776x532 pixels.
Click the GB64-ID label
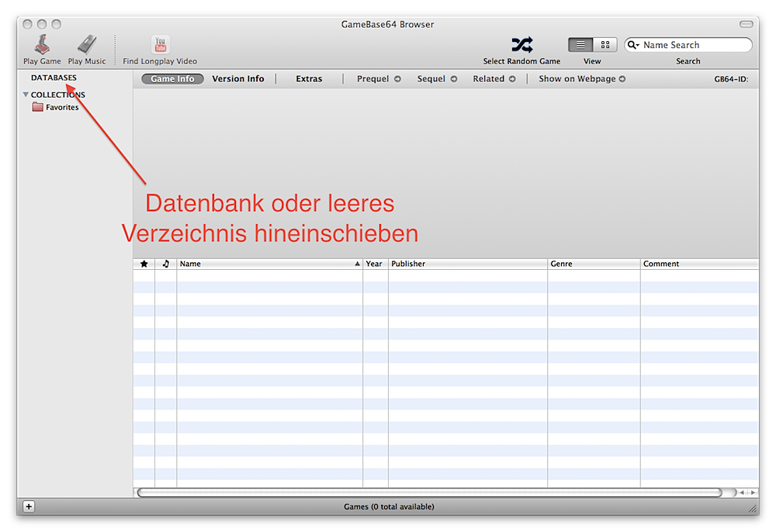point(731,79)
